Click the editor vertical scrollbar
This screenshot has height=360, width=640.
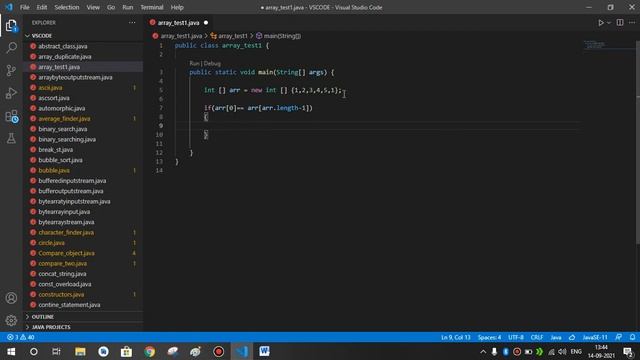(638, 143)
